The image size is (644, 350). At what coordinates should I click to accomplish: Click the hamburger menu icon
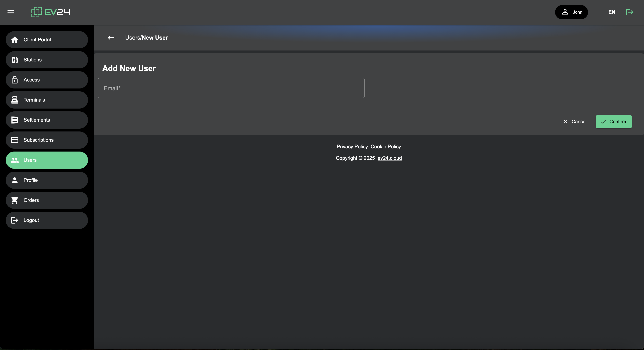[11, 12]
